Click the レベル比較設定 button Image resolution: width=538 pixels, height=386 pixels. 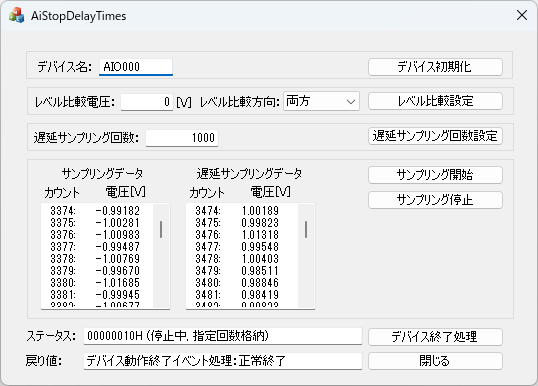click(435, 101)
